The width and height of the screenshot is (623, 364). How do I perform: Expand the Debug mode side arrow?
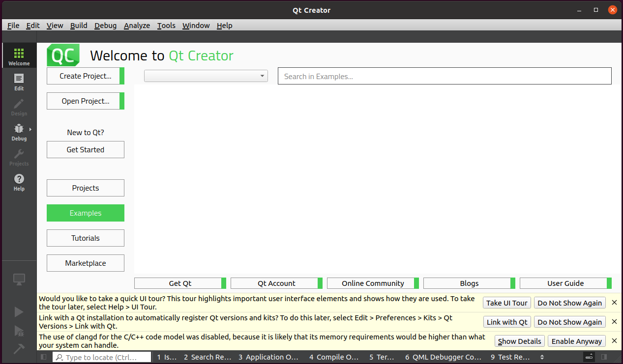click(x=30, y=129)
